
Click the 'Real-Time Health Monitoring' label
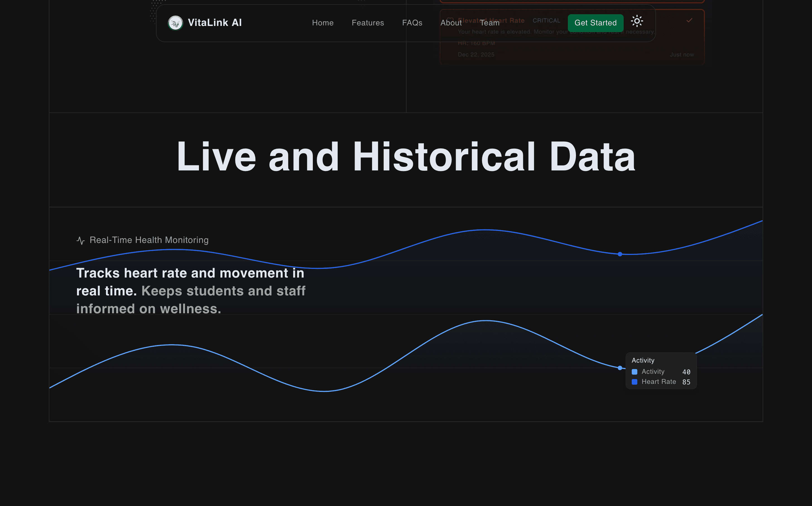pos(149,240)
